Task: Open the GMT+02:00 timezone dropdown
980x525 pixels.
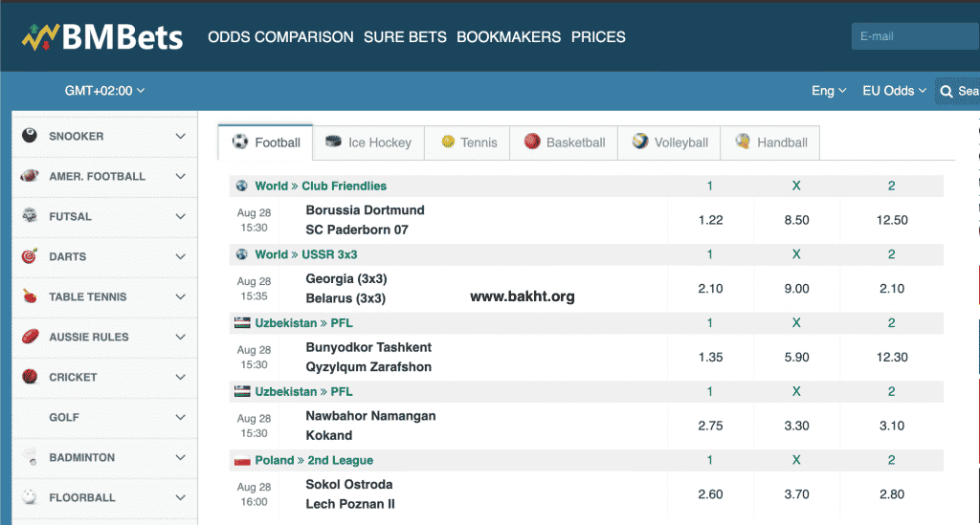Action: coord(104,91)
